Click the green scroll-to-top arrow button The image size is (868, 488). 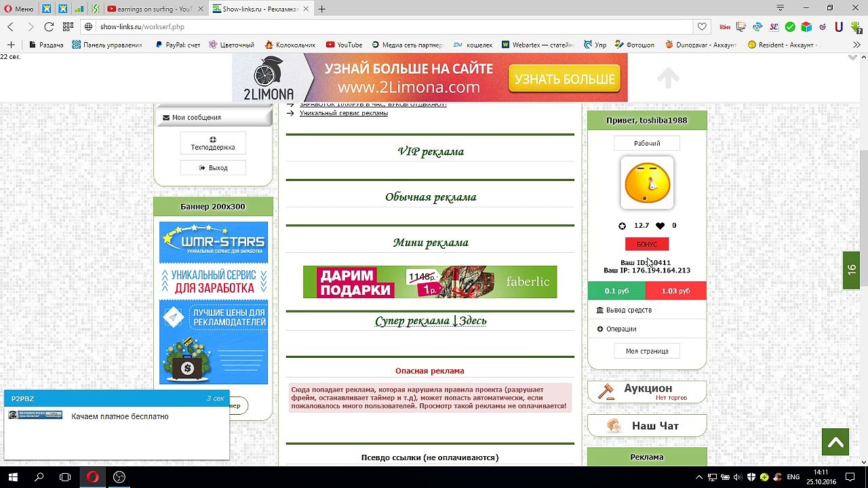pos(835,442)
